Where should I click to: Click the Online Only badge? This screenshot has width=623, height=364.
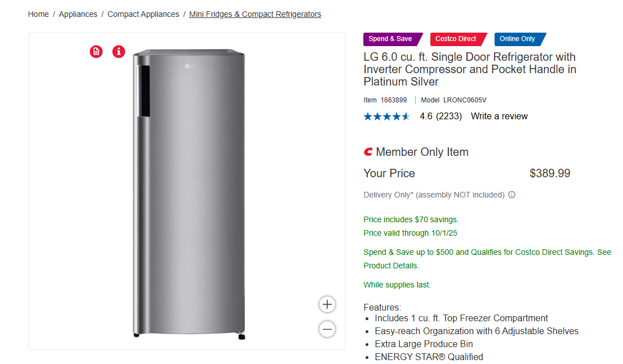point(518,39)
